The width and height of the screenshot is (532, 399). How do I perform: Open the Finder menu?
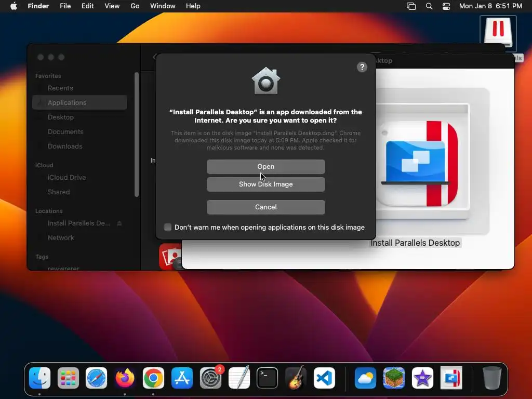[x=38, y=6]
